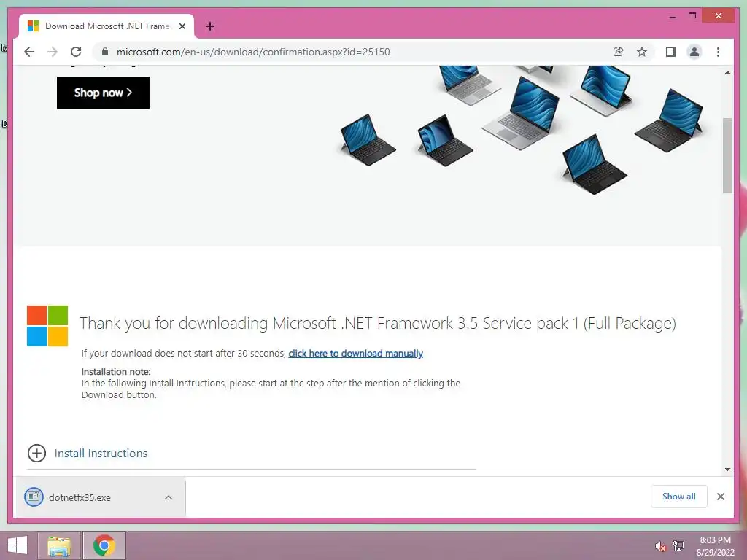This screenshot has height=560, width=747.
Task: Click the 'Installation note:' text
Action: pos(116,371)
